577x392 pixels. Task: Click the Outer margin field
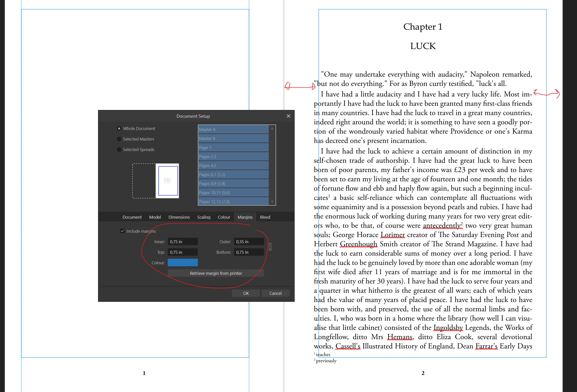(249, 242)
